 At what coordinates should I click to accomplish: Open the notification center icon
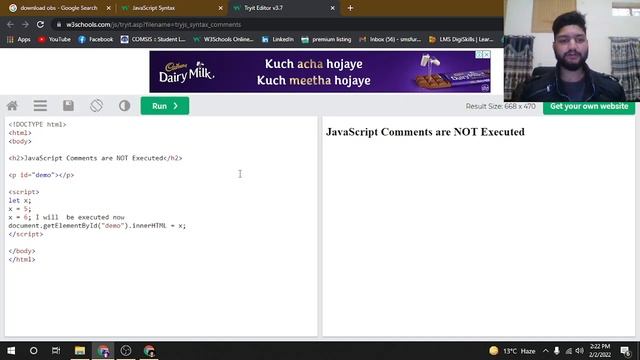[625, 351]
